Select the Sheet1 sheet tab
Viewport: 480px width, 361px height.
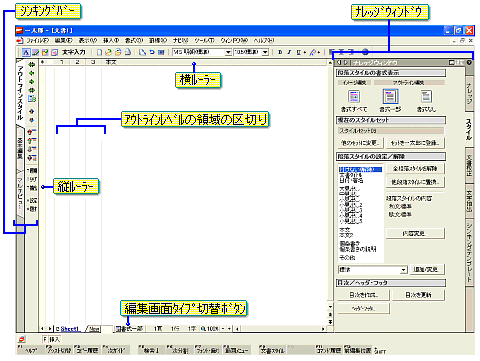[68, 329]
